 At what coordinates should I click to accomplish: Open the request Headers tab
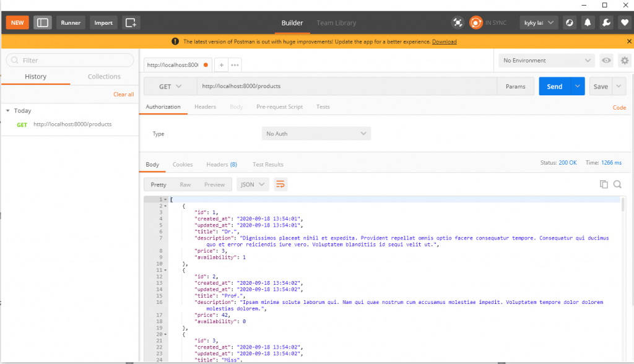click(x=205, y=106)
